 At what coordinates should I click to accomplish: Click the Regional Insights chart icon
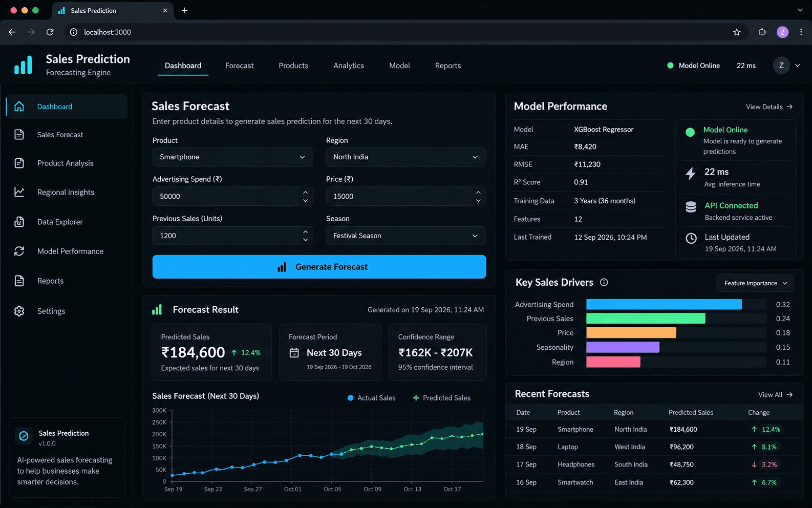pyautogui.click(x=19, y=192)
